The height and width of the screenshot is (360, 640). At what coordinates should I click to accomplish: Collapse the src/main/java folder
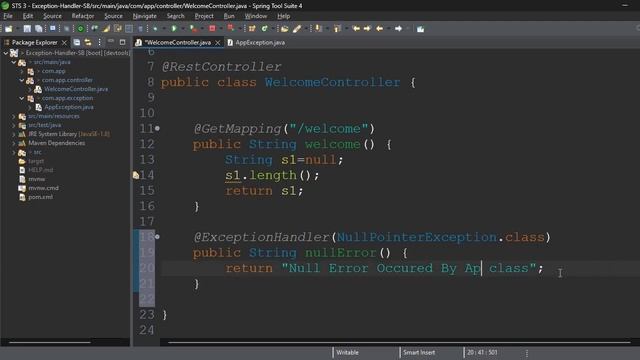tap(14, 62)
